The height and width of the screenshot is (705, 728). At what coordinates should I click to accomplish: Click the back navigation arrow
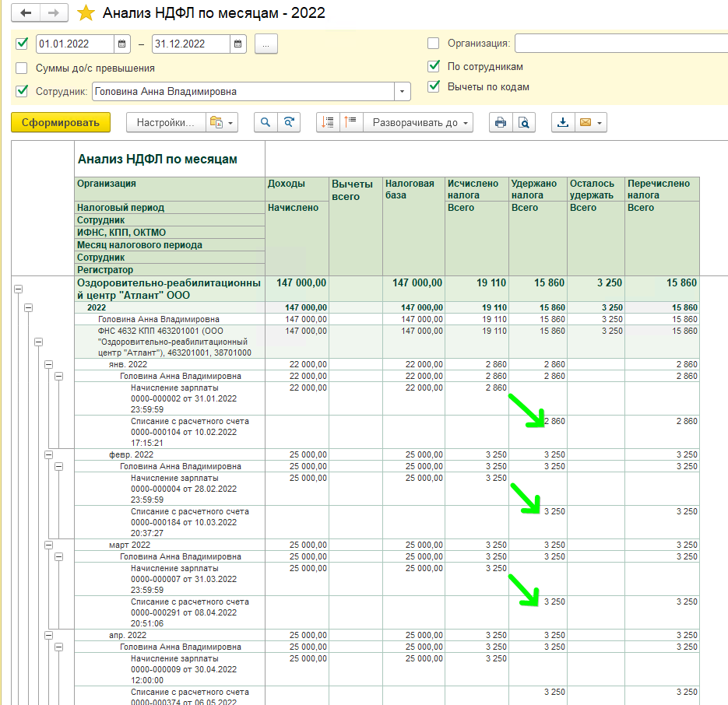(27, 13)
